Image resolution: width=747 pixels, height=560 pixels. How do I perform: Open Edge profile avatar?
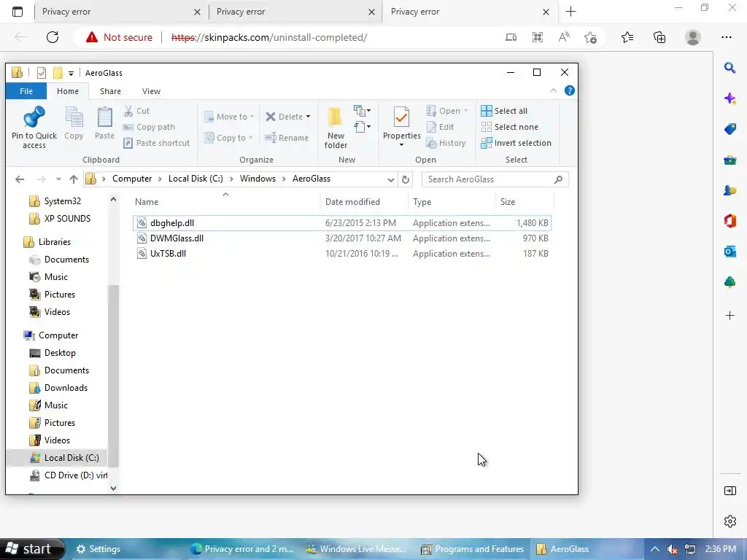pos(693,37)
